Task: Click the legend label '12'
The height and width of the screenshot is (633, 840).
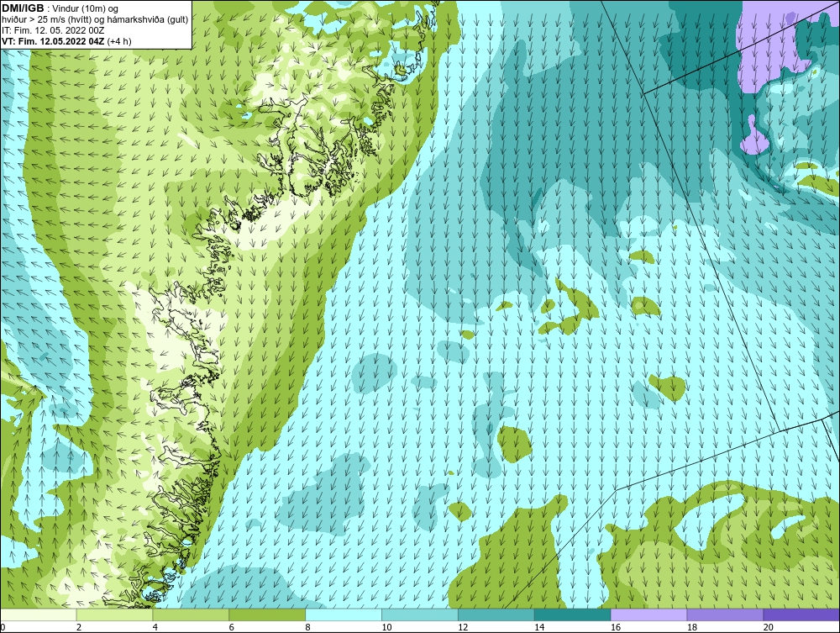Action: point(463,627)
